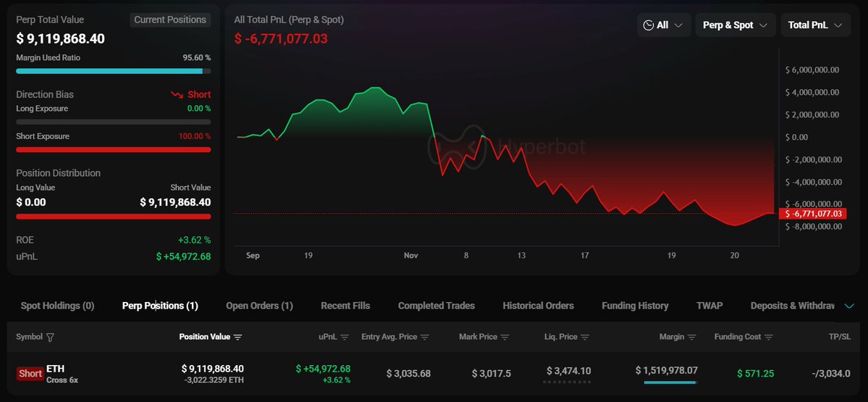Viewport: 868px width, 402px height.
Task: Go to the Historical Orders tab
Action: pyautogui.click(x=538, y=306)
